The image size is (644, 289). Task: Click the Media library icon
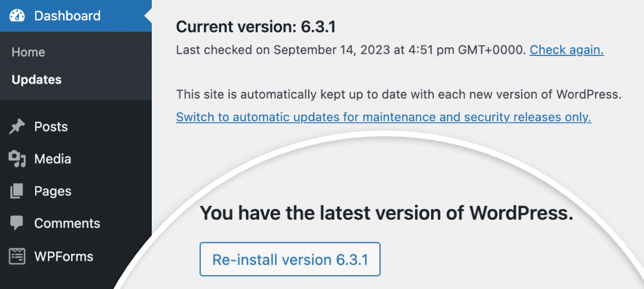[x=17, y=159]
